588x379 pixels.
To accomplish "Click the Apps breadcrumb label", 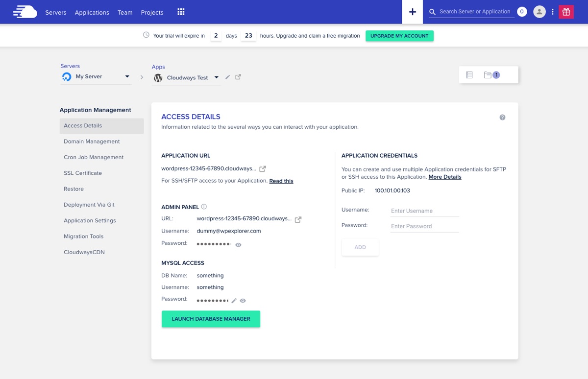I will pyautogui.click(x=158, y=67).
